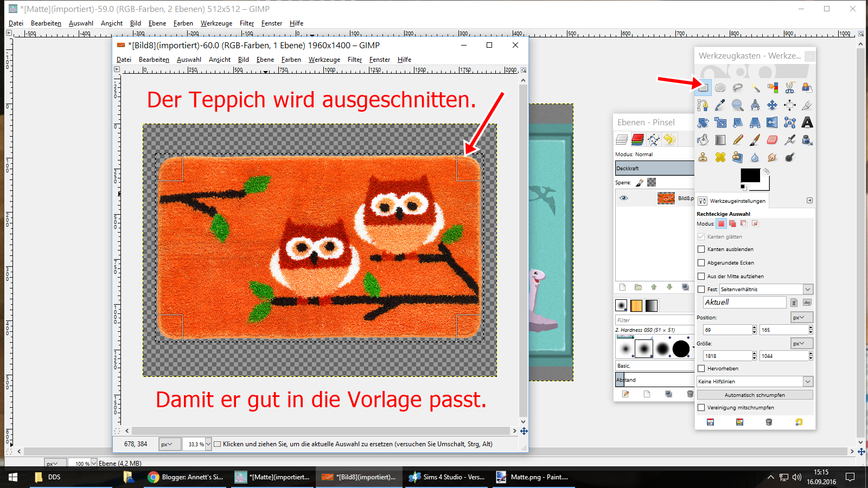The width and height of the screenshot is (868, 488).
Task: Pick the Free Select lasso tool
Action: [738, 88]
